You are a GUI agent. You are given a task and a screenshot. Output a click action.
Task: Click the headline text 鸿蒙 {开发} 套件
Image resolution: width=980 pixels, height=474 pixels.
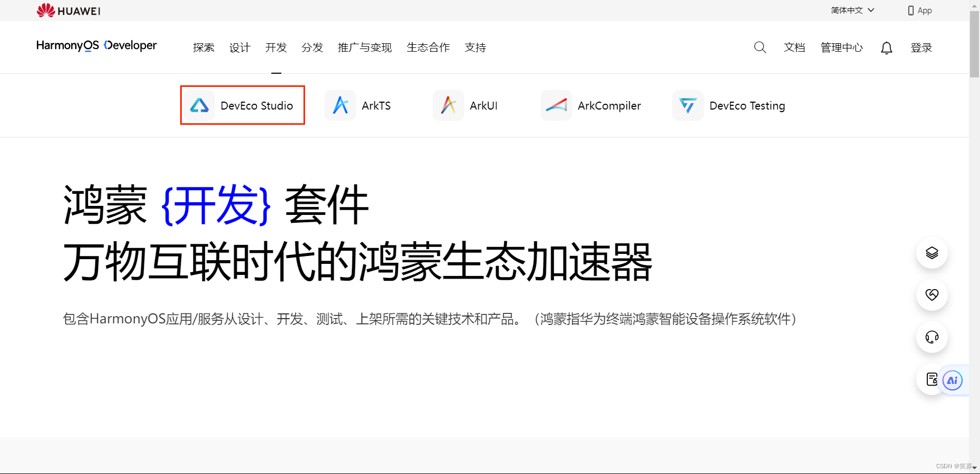[216, 205]
